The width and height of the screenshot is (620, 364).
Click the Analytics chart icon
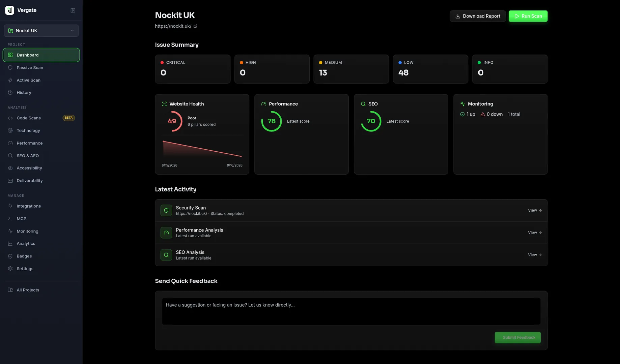pos(10,244)
